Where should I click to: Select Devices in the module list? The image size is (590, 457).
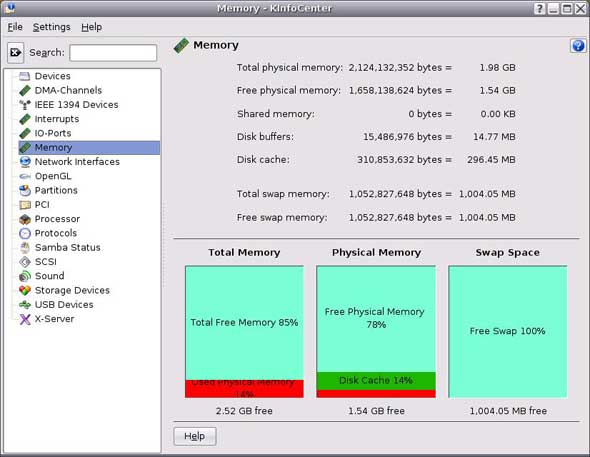click(52, 76)
